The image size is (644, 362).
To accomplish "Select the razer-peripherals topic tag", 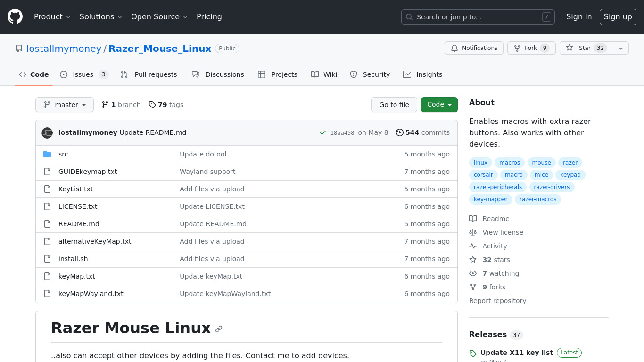I will (x=498, y=187).
